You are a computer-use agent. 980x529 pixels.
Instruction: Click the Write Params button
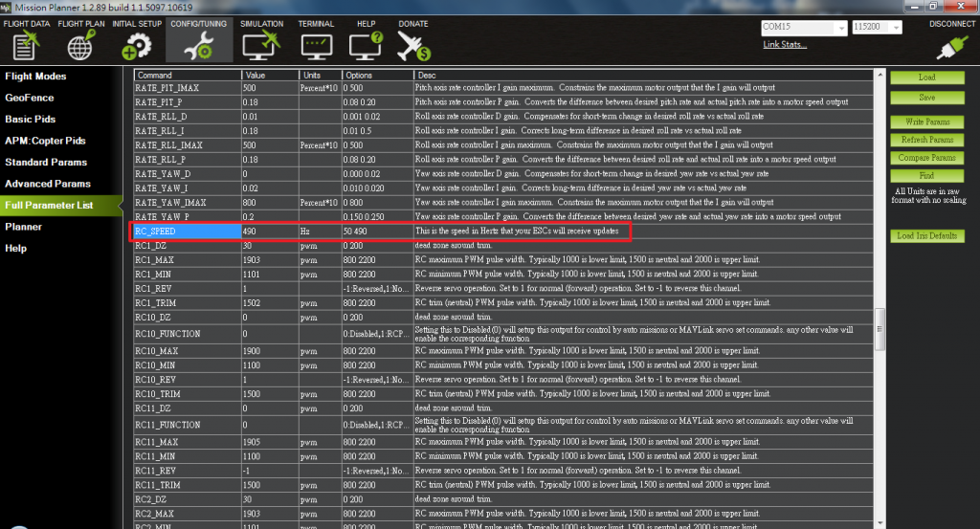point(926,121)
